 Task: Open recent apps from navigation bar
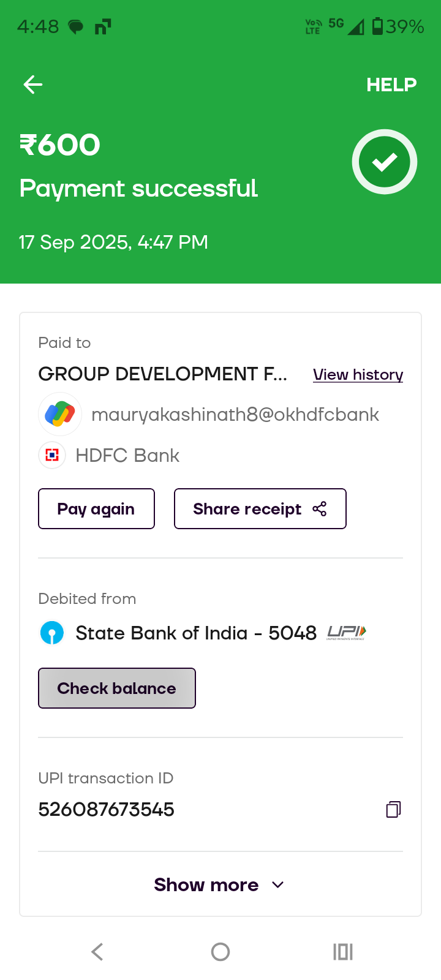click(x=343, y=951)
